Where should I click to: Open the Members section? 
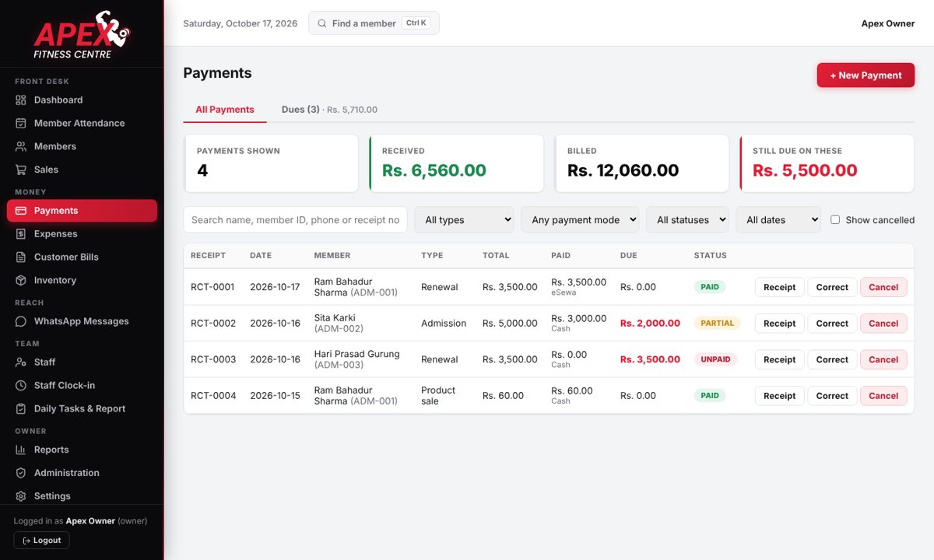pyautogui.click(x=82, y=146)
